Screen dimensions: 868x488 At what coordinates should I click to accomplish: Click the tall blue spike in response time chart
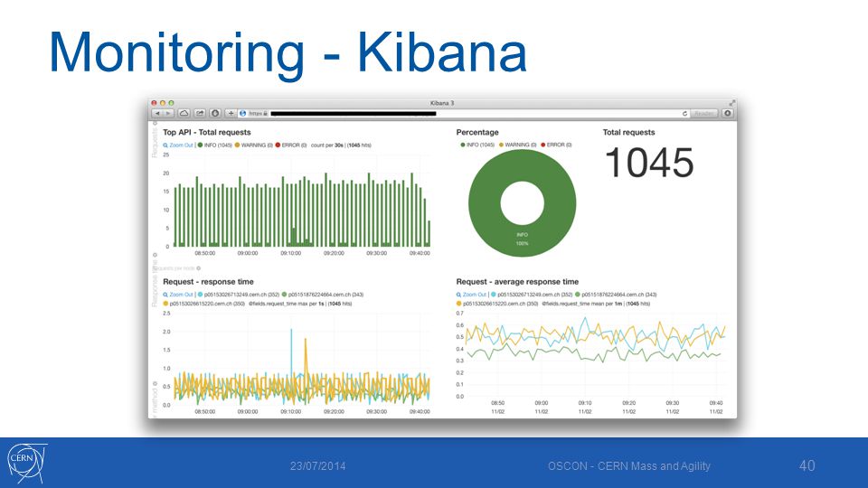coord(291,354)
